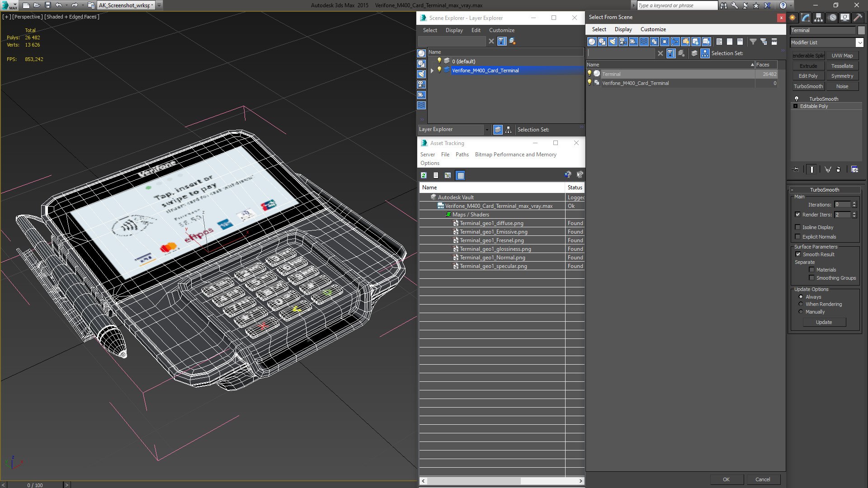
Task: Select When Rendering update option
Action: coord(801,304)
